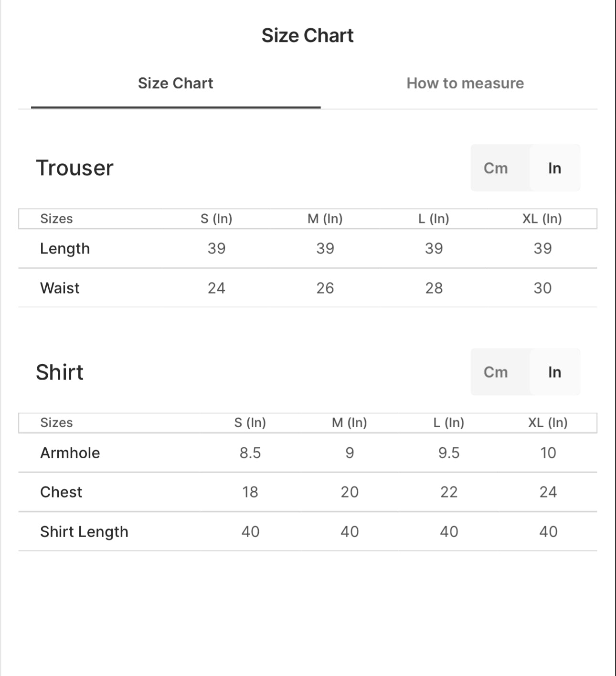
Task: Select the Shirt L chest value 22
Action: [x=449, y=492]
